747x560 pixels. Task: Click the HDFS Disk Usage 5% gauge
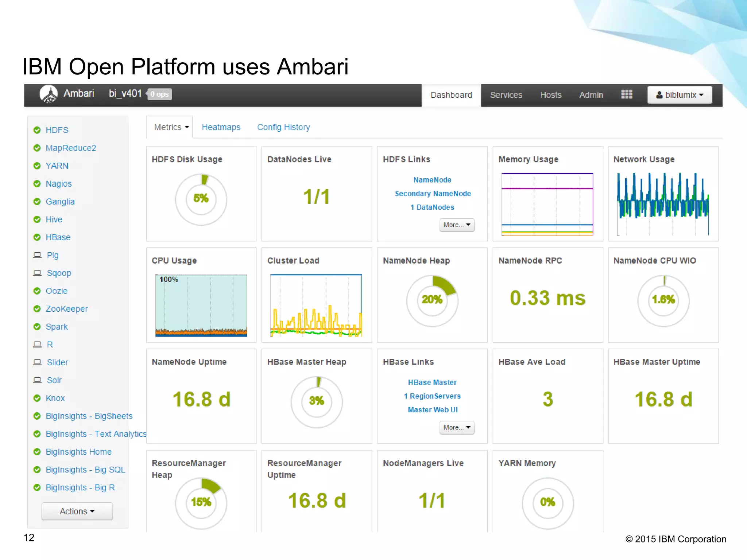[201, 199]
